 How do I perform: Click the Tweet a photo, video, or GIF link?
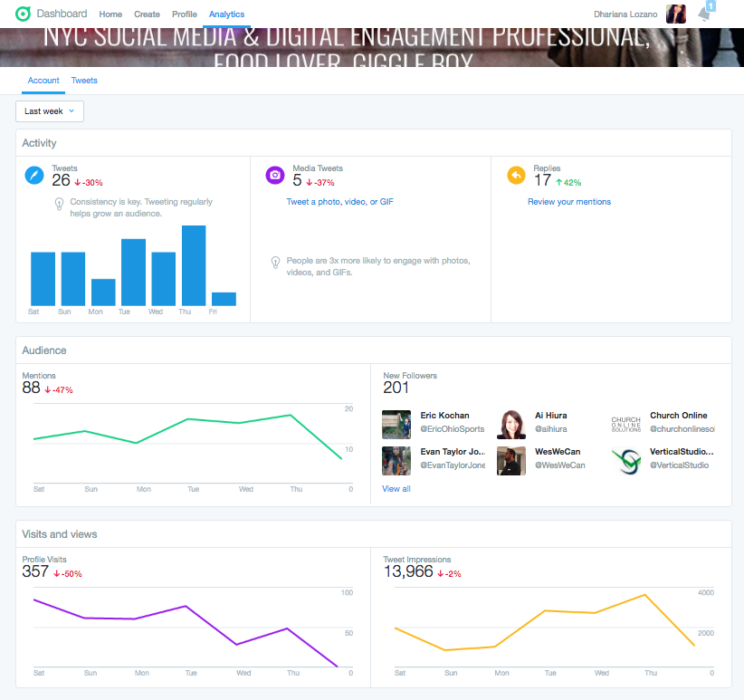click(339, 202)
